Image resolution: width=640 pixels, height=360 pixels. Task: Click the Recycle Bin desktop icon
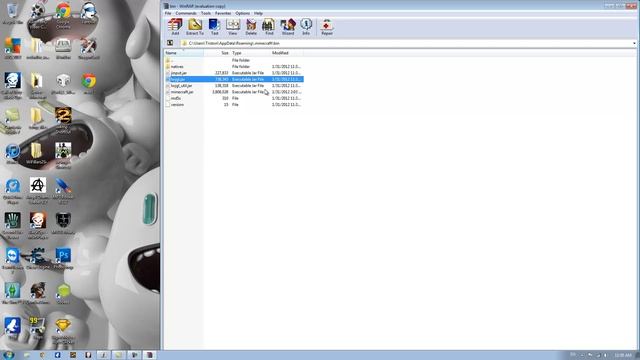[13, 13]
